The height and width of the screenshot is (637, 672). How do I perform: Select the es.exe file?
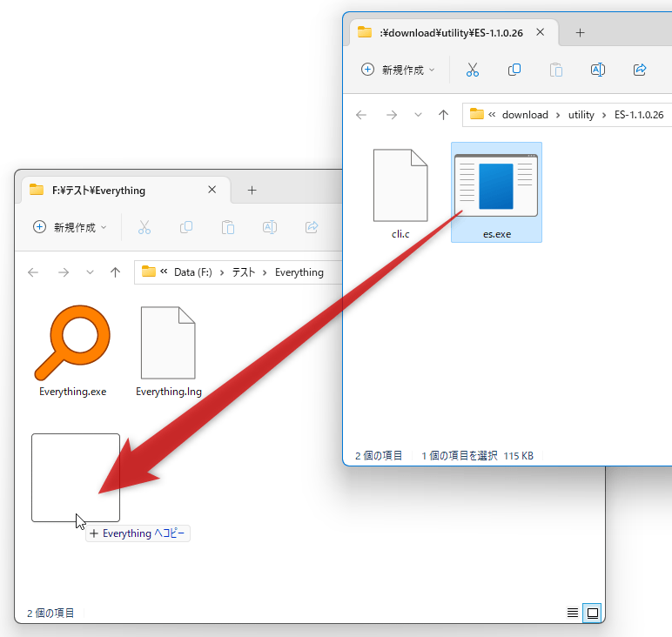[496, 192]
